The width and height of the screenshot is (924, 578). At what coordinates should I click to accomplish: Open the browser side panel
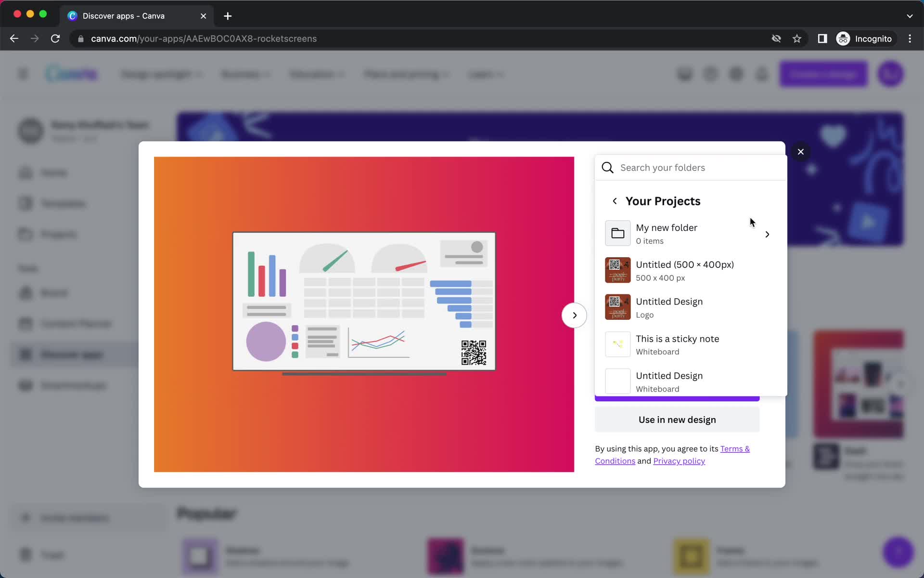click(x=822, y=39)
